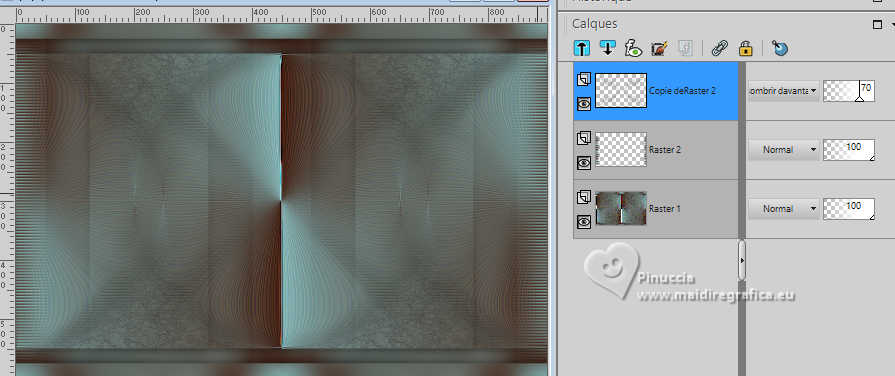Click the panel collapse handle arrow
895x376 pixels.
point(742,260)
